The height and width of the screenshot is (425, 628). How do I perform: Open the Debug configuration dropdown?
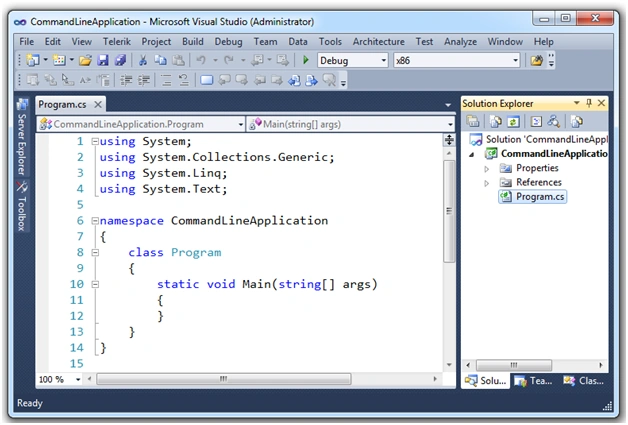pyautogui.click(x=353, y=60)
